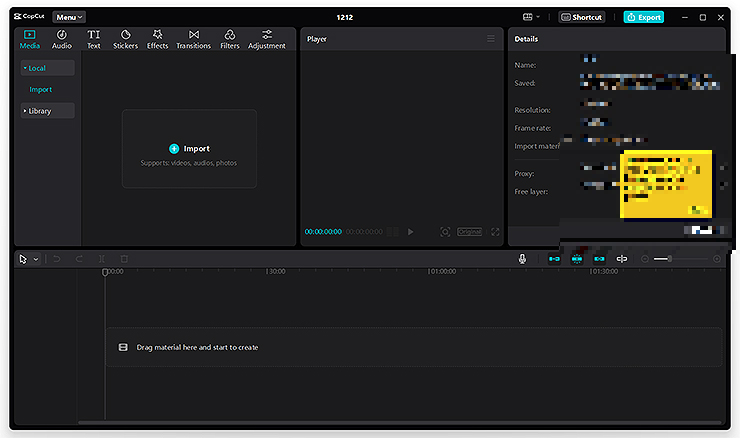The height and width of the screenshot is (438, 740).
Task: Click the 'Name:' label in Details
Action: coord(525,65)
